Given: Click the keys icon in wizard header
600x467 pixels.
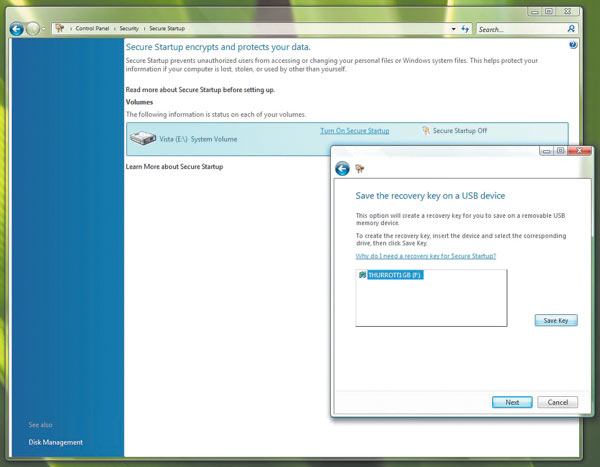Looking at the screenshot, I should [x=359, y=168].
